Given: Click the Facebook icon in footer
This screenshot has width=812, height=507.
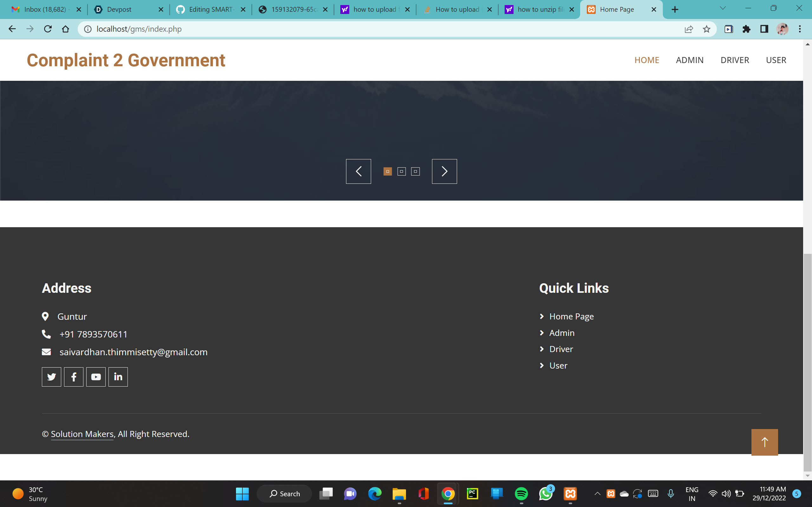Looking at the screenshot, I should coord(74,376).
